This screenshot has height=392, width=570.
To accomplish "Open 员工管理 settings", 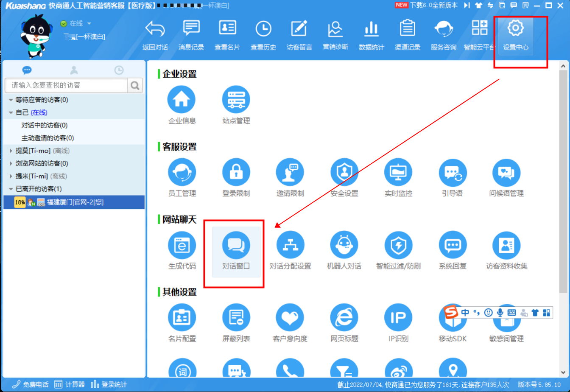I will coord(182,173).
